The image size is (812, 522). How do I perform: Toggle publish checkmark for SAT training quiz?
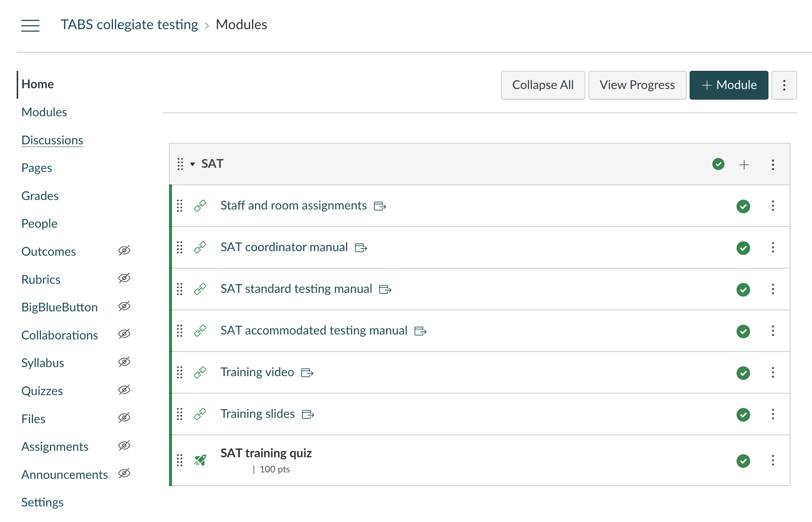[743, 461]
